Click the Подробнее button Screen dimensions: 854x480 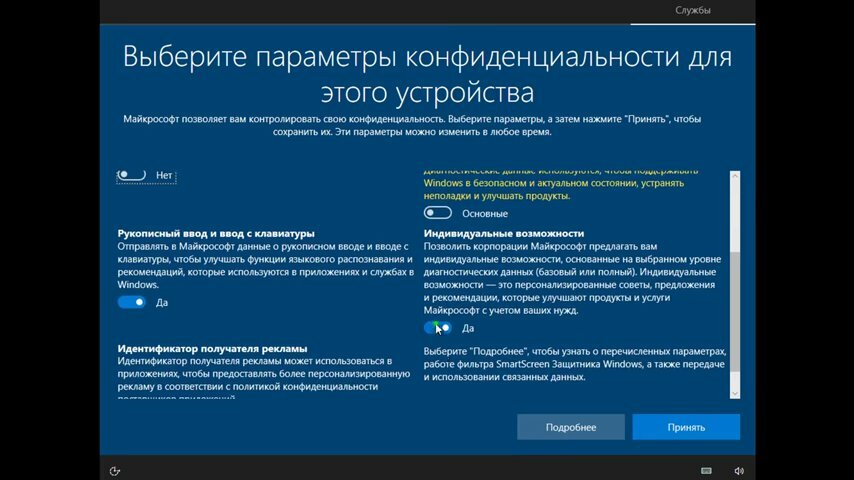coord(571,427)
